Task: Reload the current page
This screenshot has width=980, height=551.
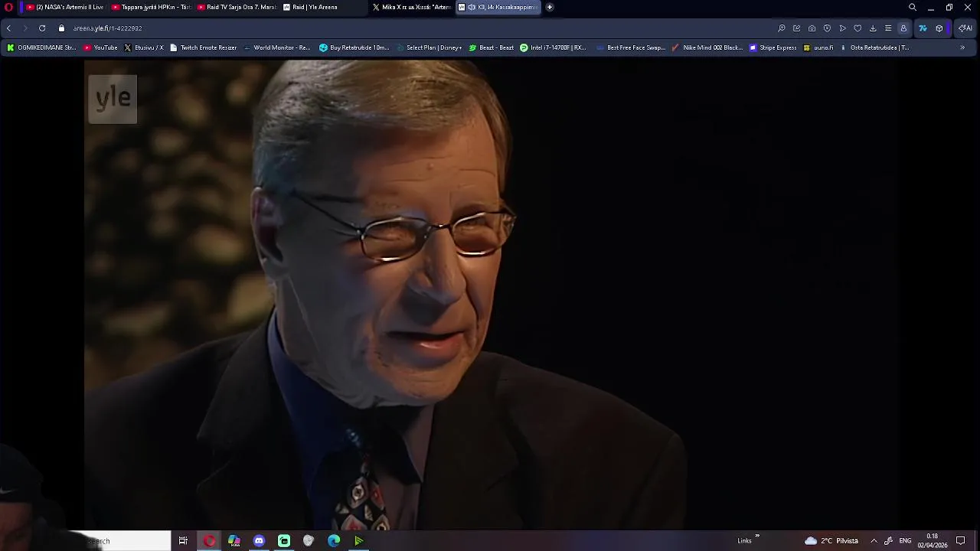Action: click(x=42, y=28)
